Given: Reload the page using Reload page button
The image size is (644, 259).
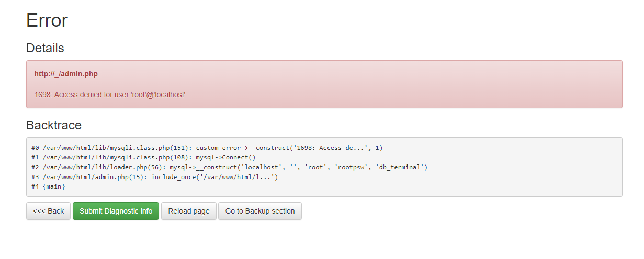Looking at the screenshot, I should tap(188, 211).
